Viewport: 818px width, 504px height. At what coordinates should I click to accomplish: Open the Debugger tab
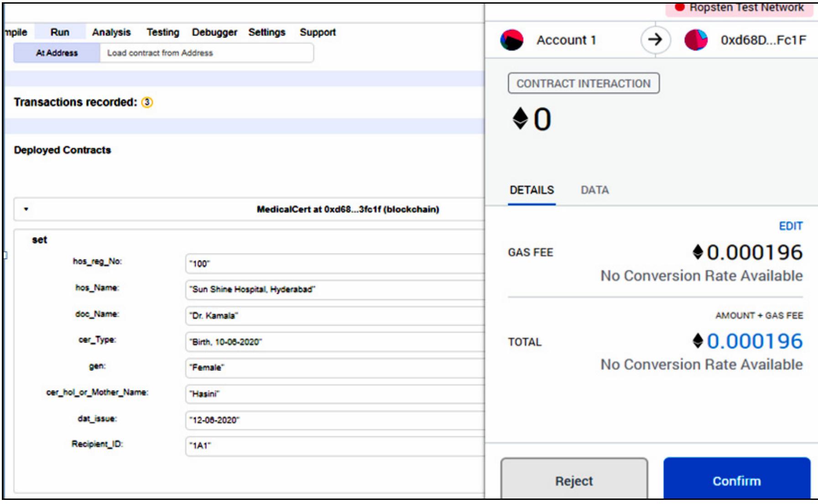[214, 32]
